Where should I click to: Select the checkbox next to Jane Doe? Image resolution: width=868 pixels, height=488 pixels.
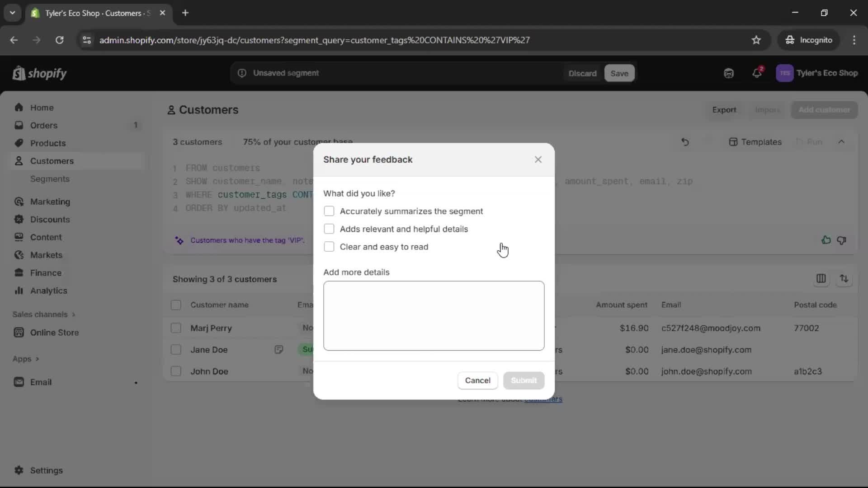tap(176, 349)
